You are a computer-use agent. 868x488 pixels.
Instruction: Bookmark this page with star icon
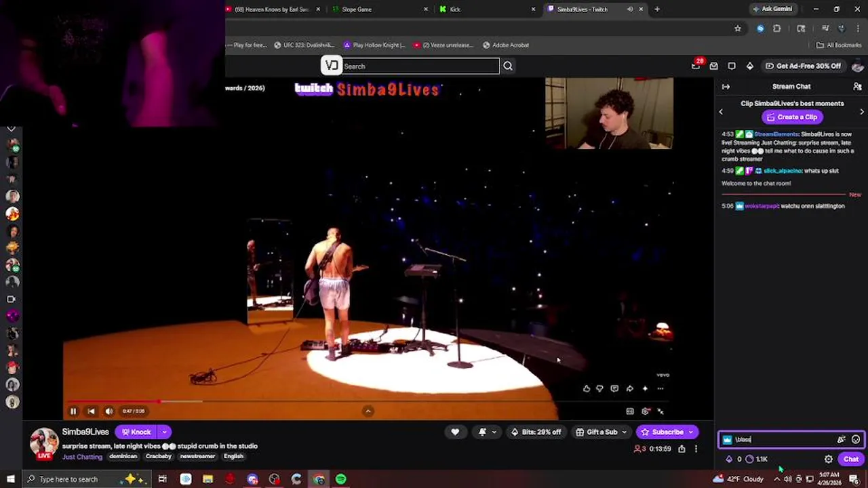point(738,28)
